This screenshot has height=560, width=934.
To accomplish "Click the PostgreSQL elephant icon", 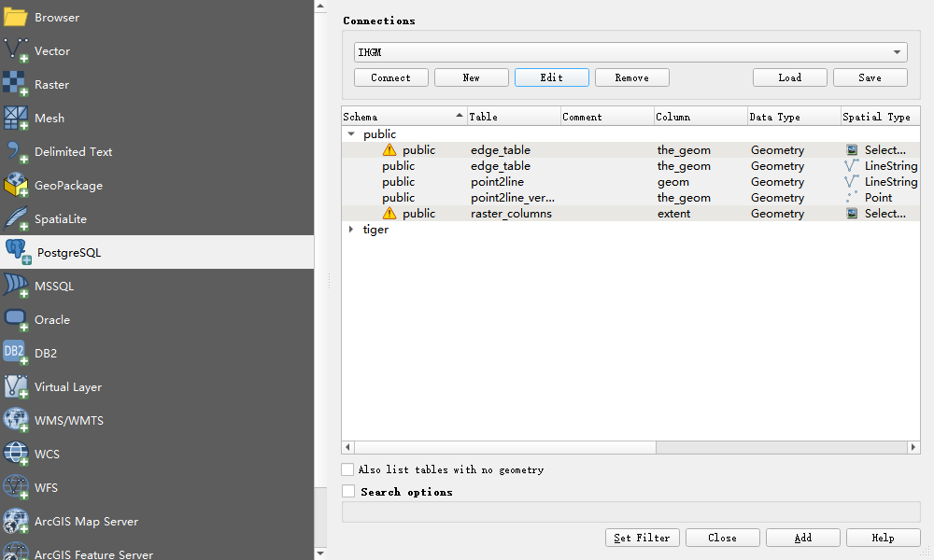I will pyautogui.click(x=18, y=252).
